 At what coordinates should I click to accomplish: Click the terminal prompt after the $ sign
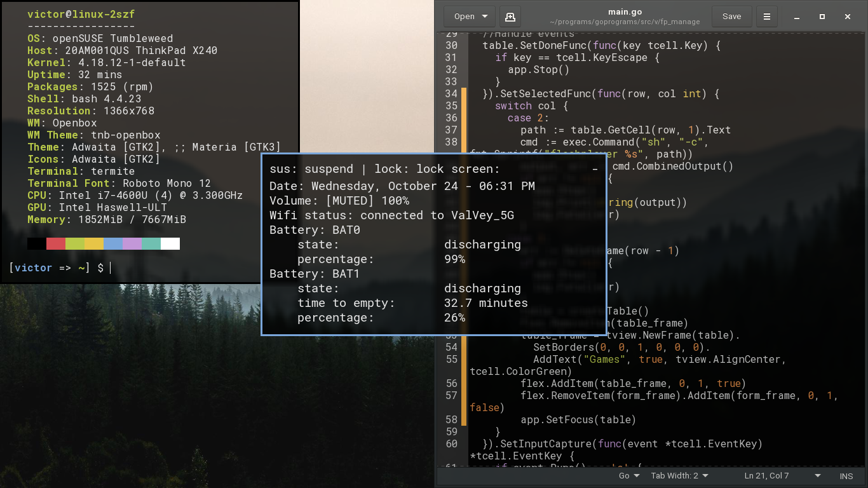[111, 268]
